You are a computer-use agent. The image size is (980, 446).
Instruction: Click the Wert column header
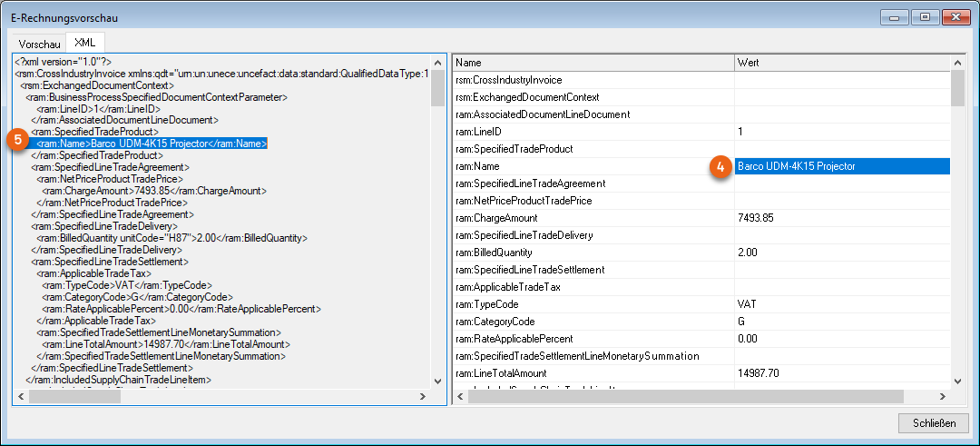(839, 63)
